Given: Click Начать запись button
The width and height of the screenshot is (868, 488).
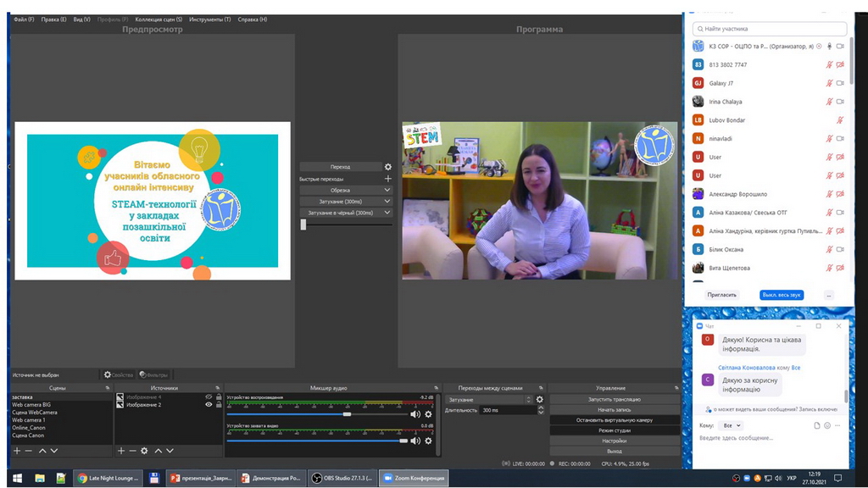Looking at the screenshot, I should (614, 409).
